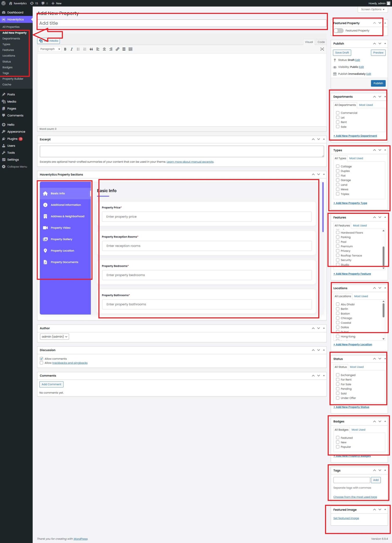Click the Italic formatting icon
This screenshot has width=392, height=543.
(x=72, y=49)
